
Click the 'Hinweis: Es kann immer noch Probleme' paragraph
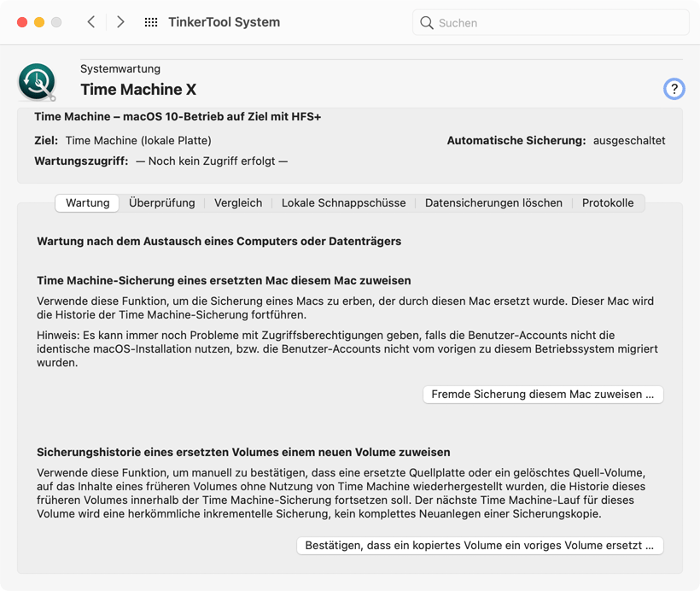(x=347, y=349)
